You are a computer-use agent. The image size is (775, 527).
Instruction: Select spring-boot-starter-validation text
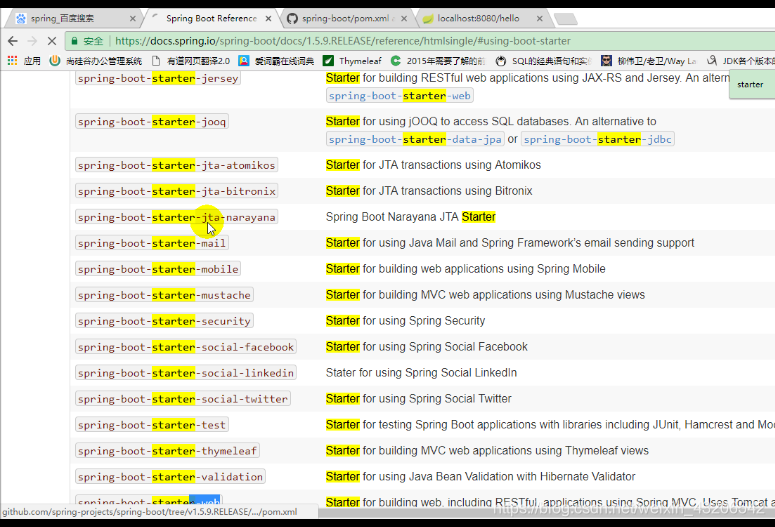(170, 477)
